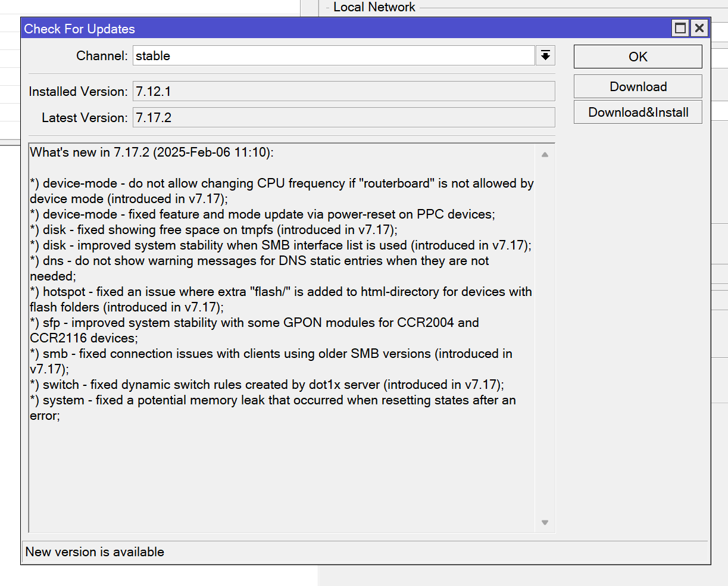Click the Latest Version label
Screen dimensions: 728x586
[x=85, y=118]
